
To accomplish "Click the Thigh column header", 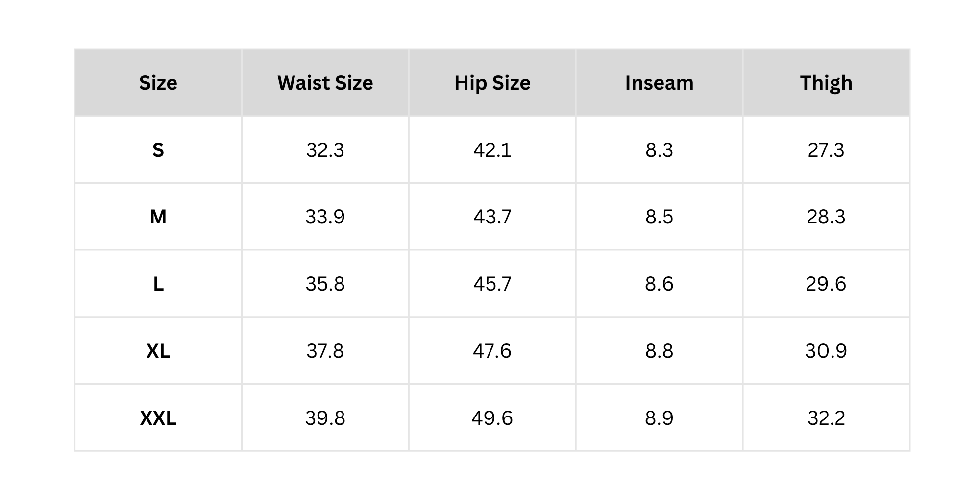I will [826, 83].
